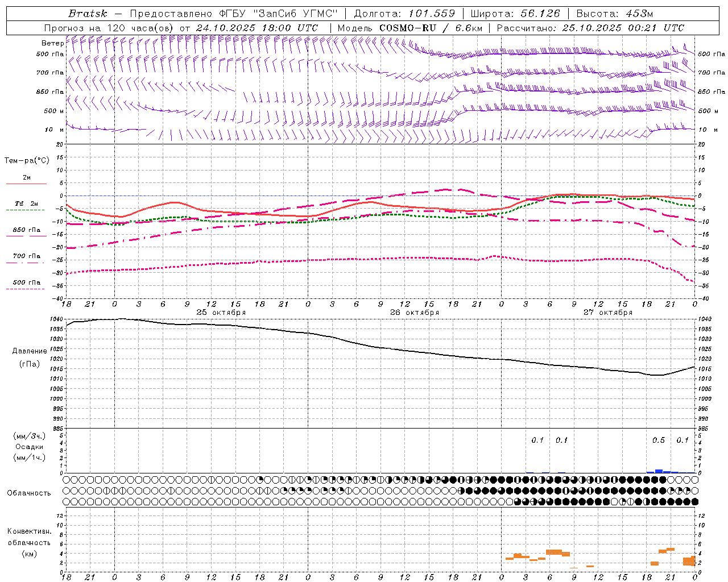Click the Конвективн. panel label
The height and width of the screenshot is (582, 728).
point(30,531)
